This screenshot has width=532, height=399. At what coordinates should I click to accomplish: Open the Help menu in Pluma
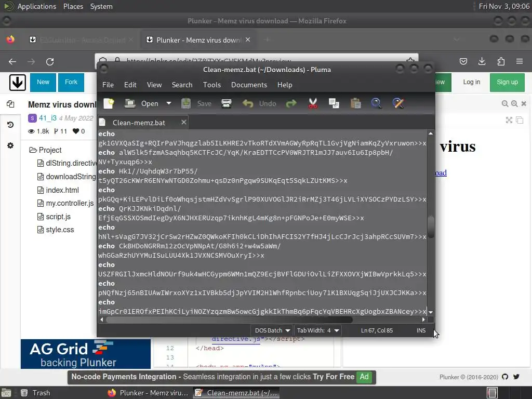click(x=285, y=85)
